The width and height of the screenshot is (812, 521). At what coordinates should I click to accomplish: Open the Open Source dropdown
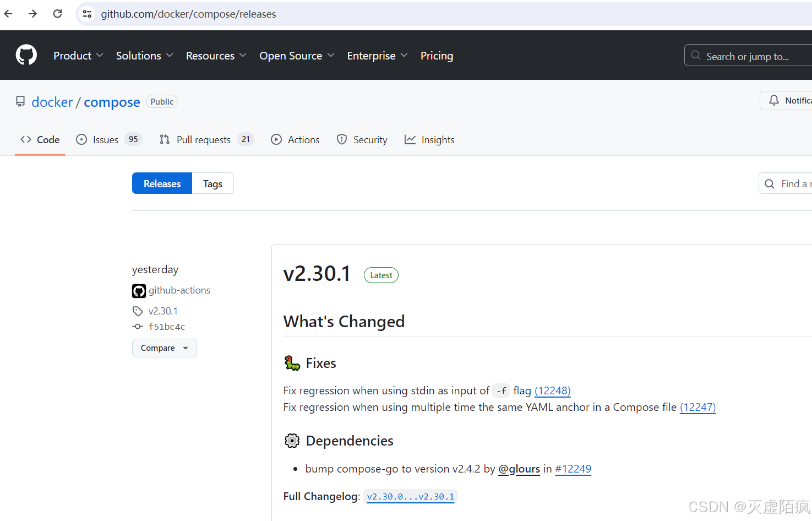pos(297,56)
